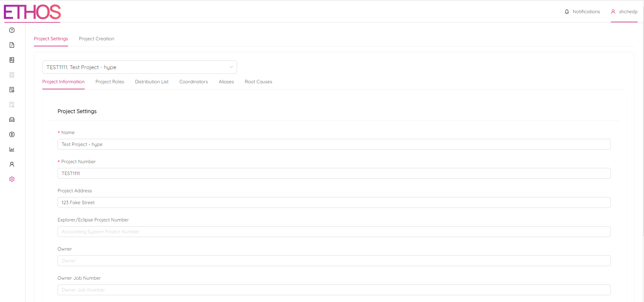Image resolution: width=644 pixels, height=302 pixels.
Task: Click the Explorer/Eclipse Project Number field
Action: tap(334, 232)
